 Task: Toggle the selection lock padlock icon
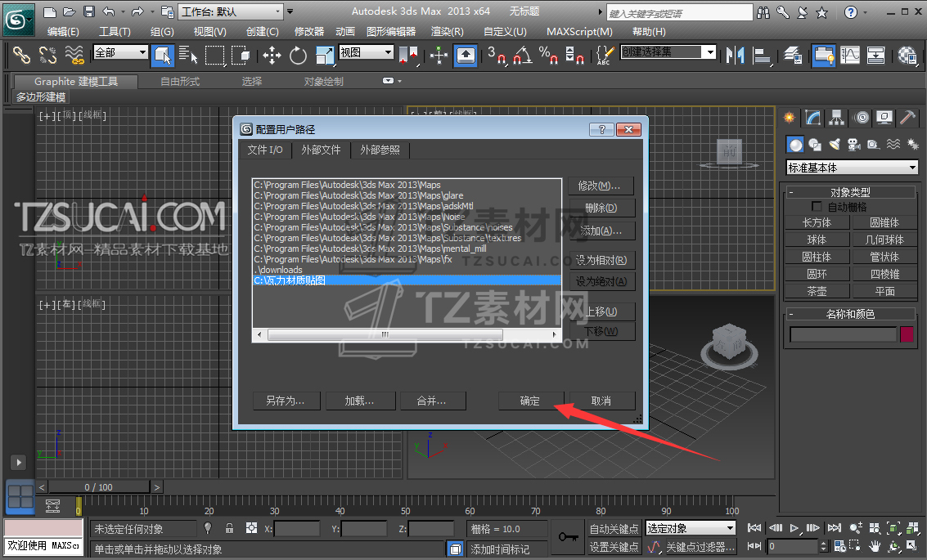(x=229, y=528)
